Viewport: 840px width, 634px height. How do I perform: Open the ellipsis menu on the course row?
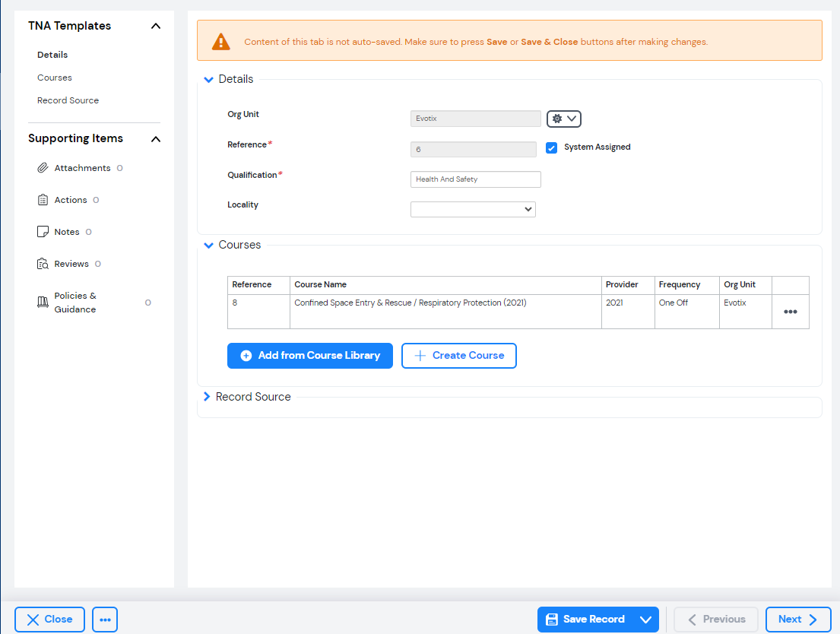click(791, 311)
